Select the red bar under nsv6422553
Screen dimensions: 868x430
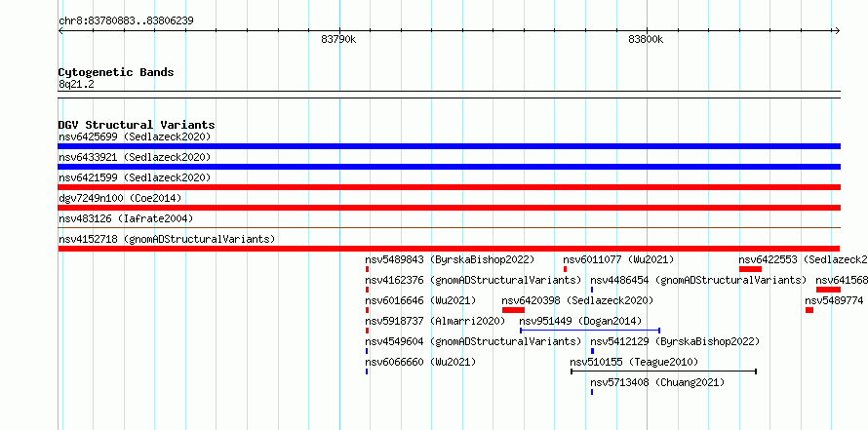click(x=750, y=269)
